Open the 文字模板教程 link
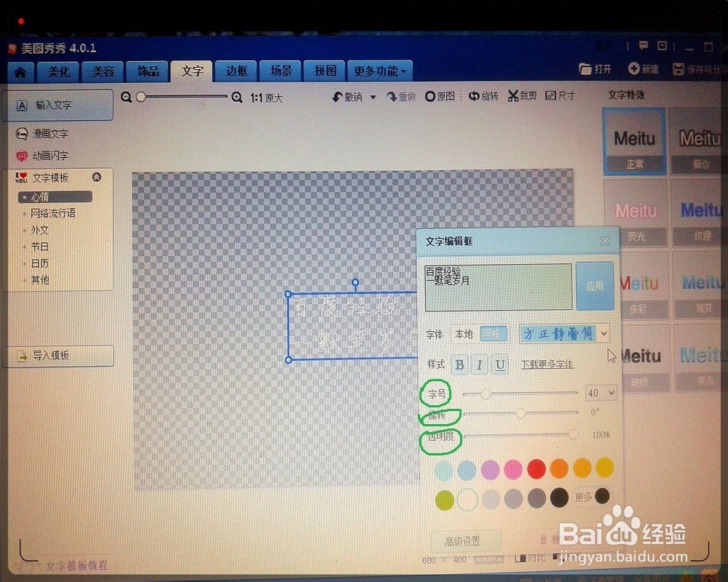 [x=76, y=566]
